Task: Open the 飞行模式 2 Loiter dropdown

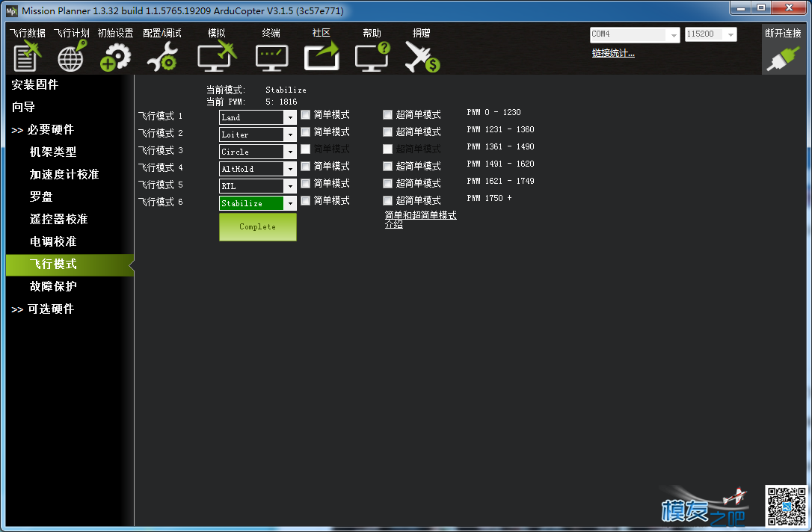Action: tap(290, 134)
